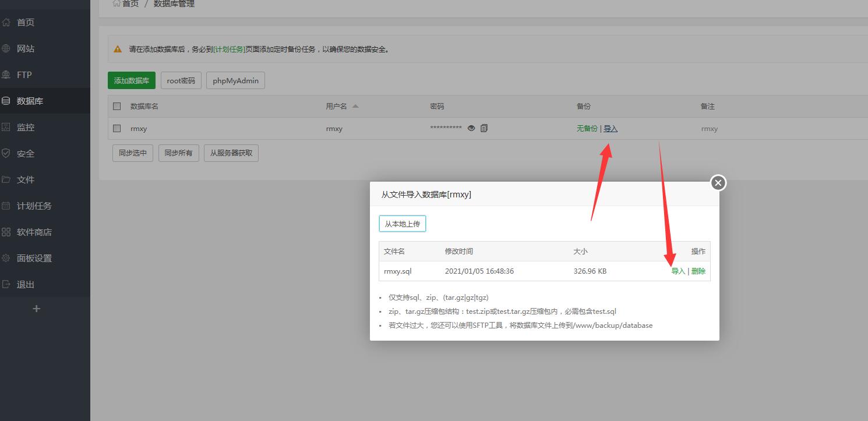Image resolution: width=868 pixels, height=421 pixels.
Task: Open 软件商店 software store
Action: coord(34,232)
